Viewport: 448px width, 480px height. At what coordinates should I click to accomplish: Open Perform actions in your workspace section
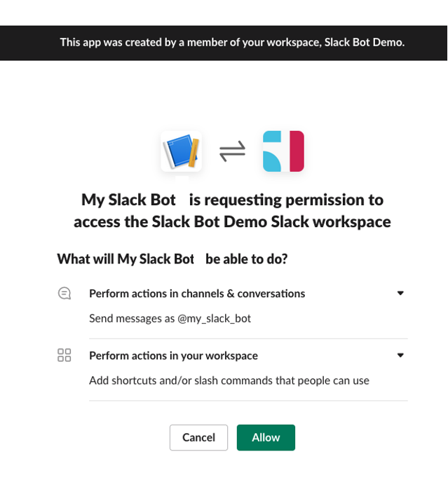click(x=173, y=356)
